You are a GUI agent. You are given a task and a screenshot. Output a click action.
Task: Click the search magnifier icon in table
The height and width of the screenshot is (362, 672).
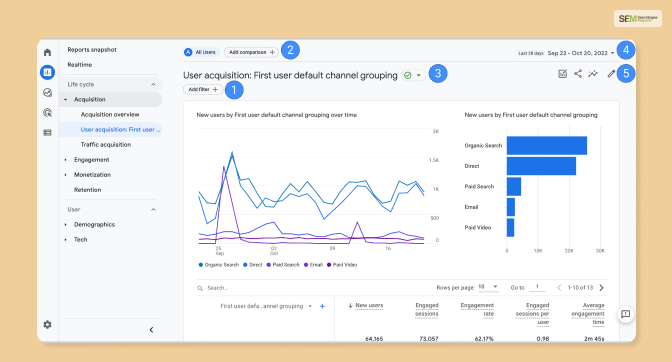pyautogui.click(x=200, y=288)
